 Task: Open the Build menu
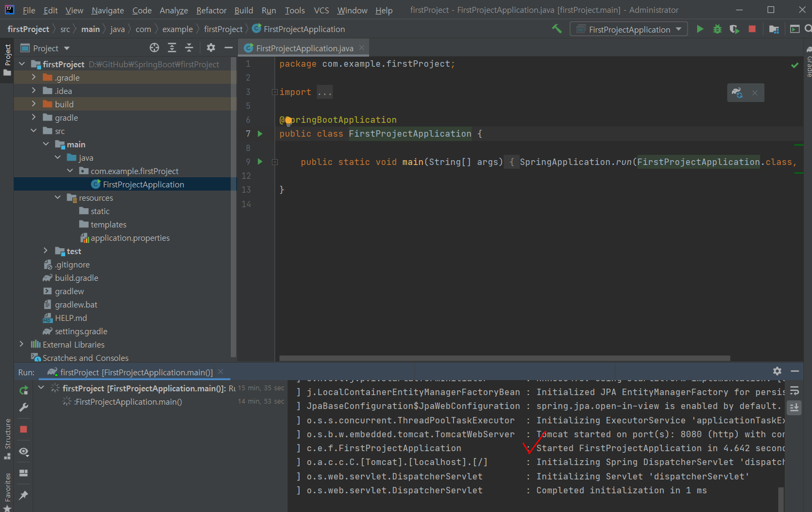click(x=244, y=10)
